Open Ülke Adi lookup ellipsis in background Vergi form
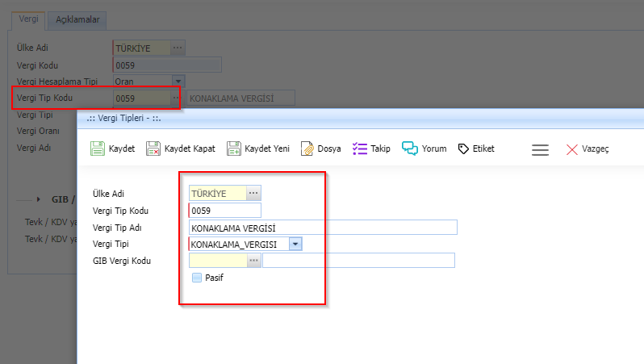 [x=178, y=48]
